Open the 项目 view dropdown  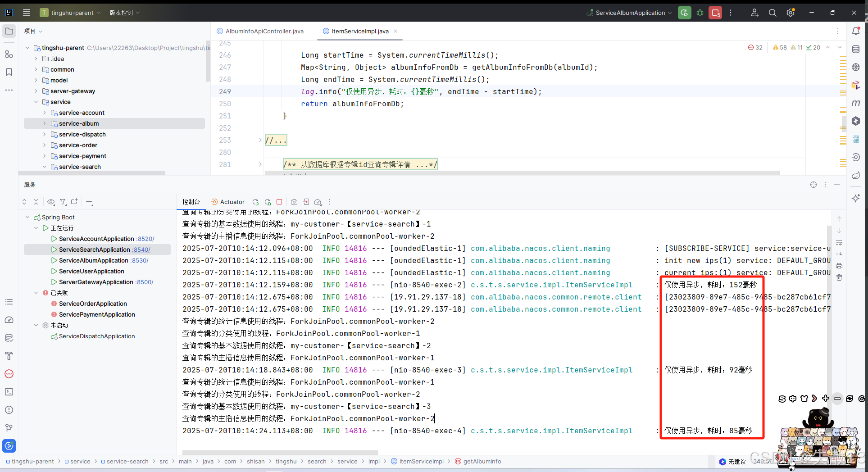coord(33,31)
